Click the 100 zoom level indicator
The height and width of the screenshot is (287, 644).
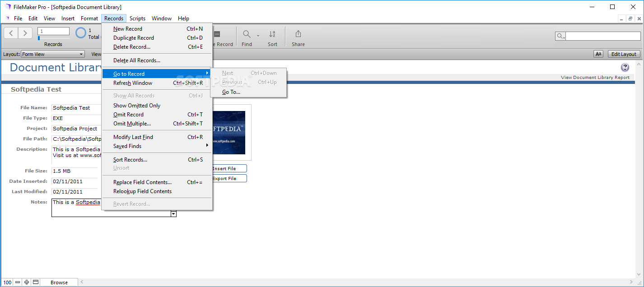pyautogui.click(x=7, y=282)
